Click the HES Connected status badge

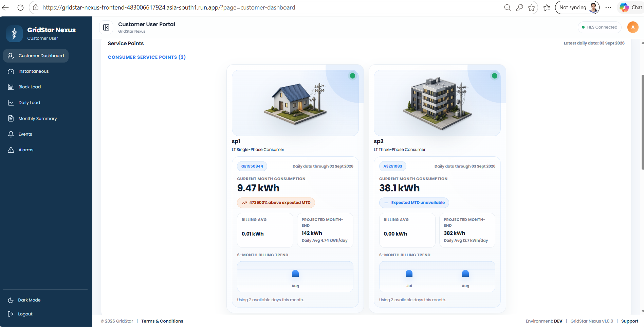(600, 27)
